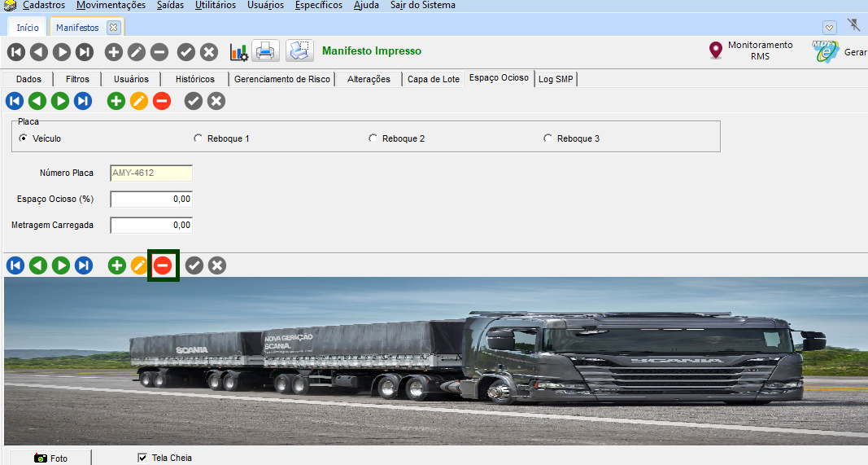Click the Espaço Ocioso (%) field
The height and width of the screenshot is (465, 868).
coord(151,199)
